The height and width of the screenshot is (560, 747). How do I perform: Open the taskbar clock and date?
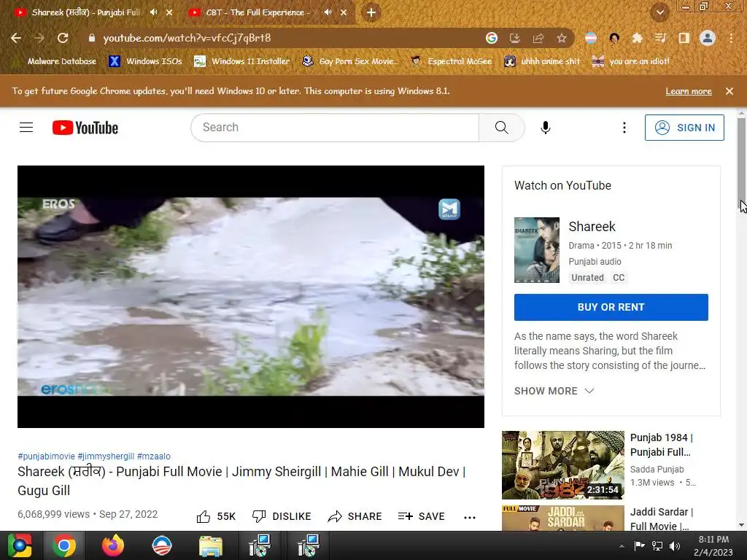tap(713, 545)
